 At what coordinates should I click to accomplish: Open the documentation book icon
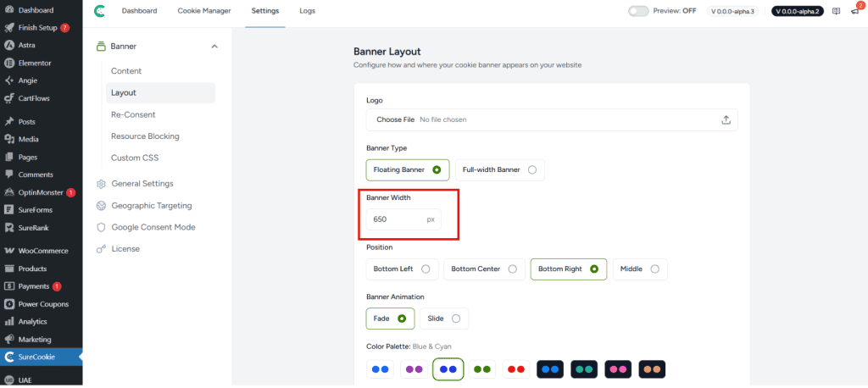[x=837, y=11]
